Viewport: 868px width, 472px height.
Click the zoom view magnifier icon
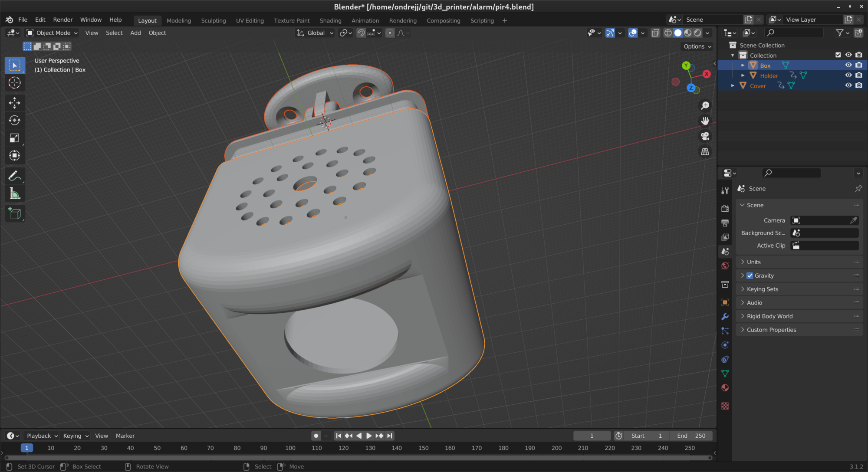[705, 105]
